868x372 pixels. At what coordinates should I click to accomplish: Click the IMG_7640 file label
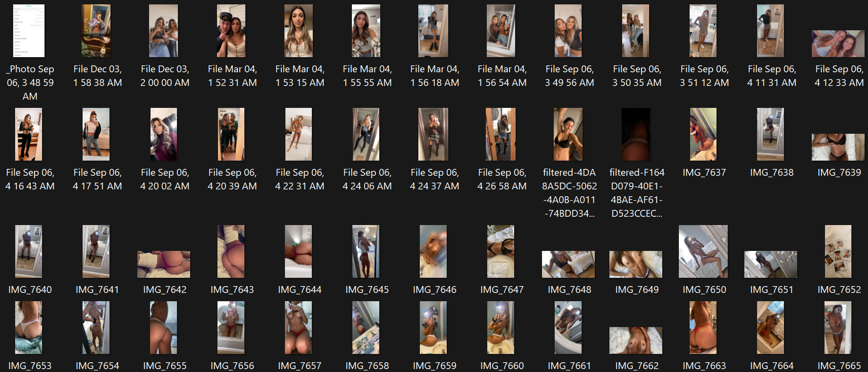tap(30, 289)
